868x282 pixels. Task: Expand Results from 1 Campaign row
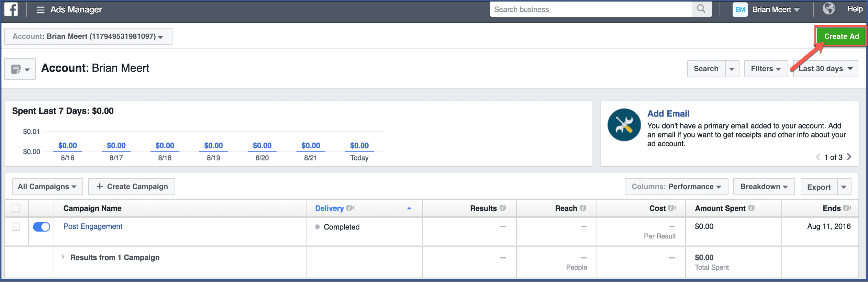[63, 257]
